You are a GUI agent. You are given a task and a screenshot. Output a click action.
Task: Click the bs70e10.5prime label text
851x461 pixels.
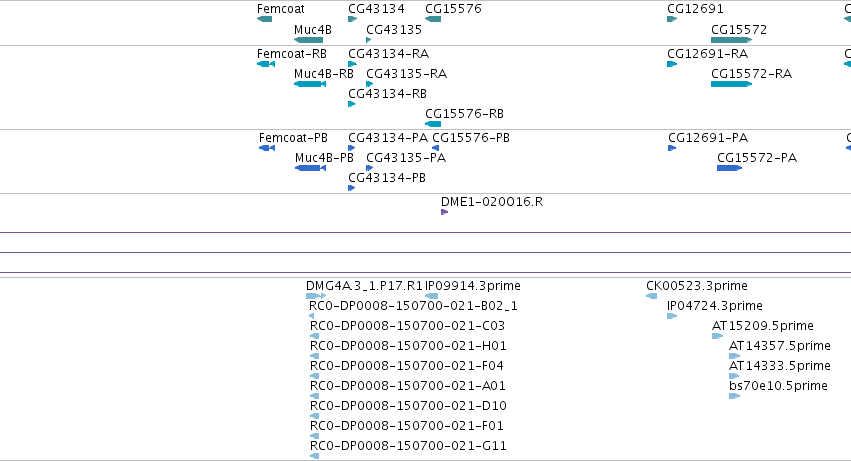778,386
